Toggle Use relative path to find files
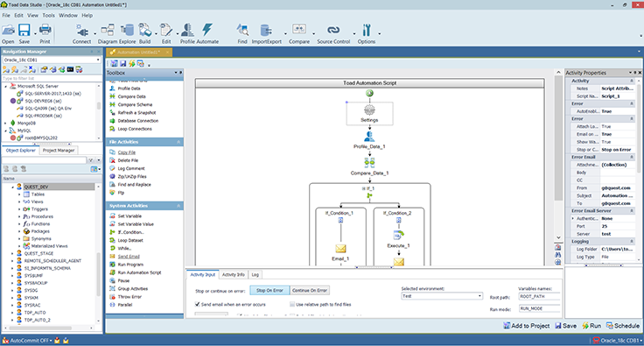Image resolution: width=644 pixels, height=346 pixels. [292, 305]
